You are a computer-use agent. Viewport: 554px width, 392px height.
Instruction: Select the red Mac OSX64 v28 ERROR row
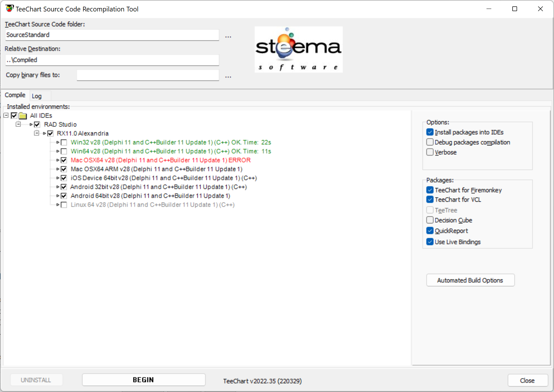point(161,160)
